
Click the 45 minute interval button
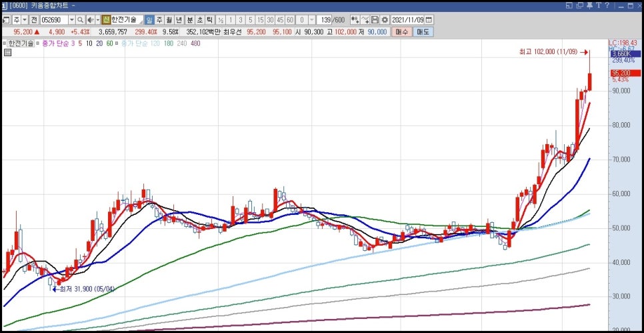click(x=280, y=20)
